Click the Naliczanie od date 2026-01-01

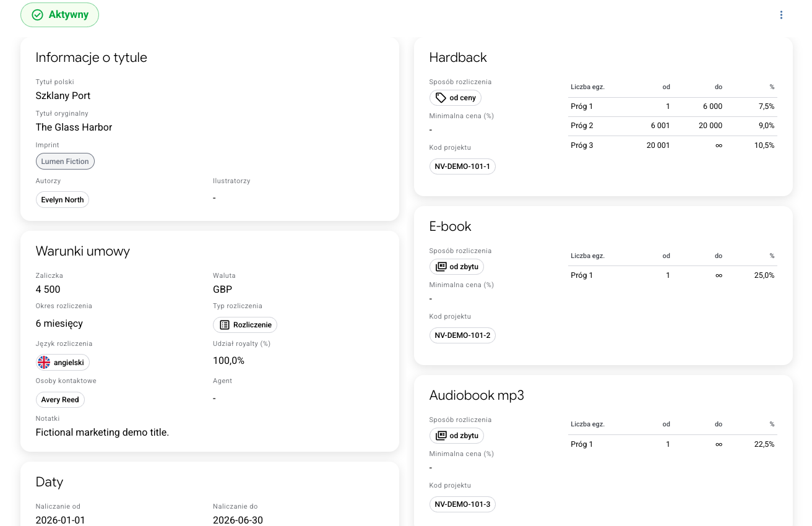click(61, 520)
